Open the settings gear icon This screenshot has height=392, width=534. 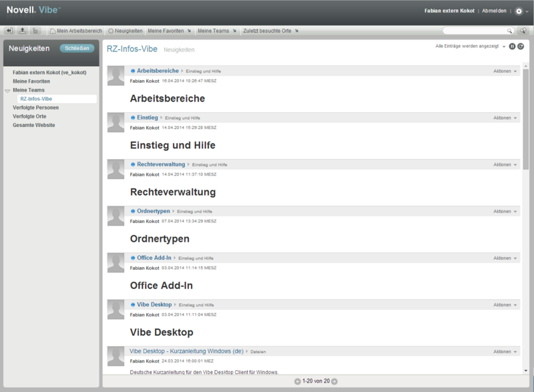pos(519,11)
